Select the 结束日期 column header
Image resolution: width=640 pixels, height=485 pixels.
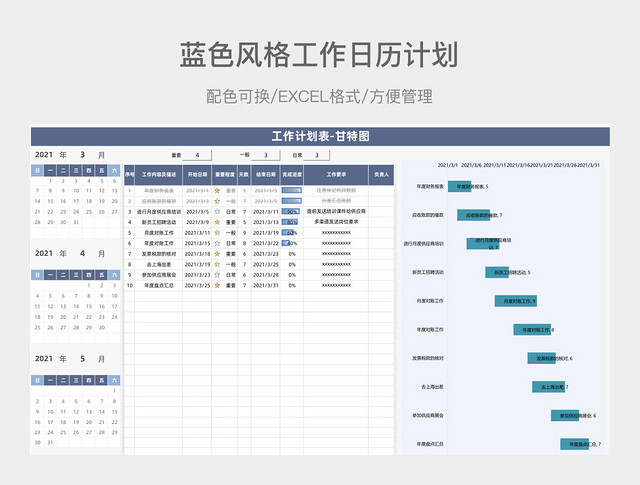[x=266, y=175]
